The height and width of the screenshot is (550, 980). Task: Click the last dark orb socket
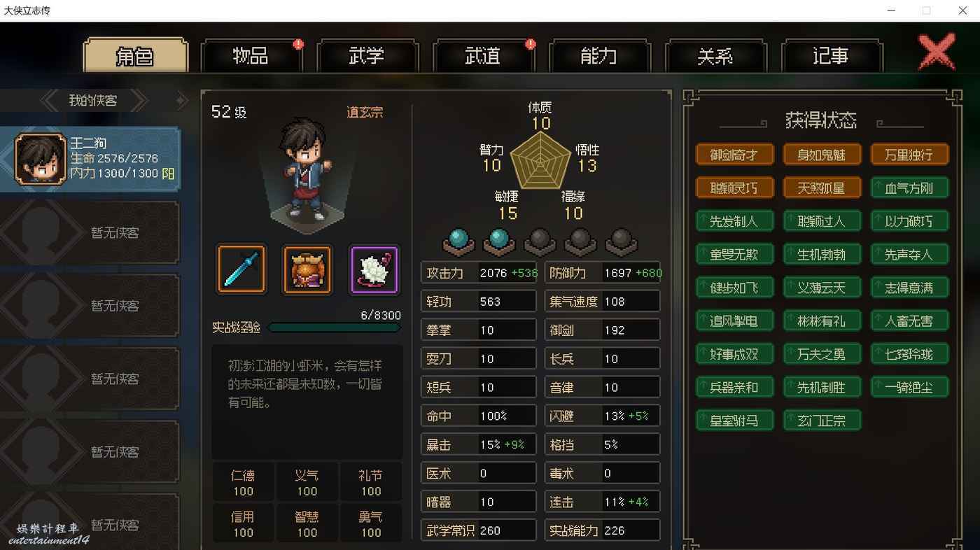pyautogui.click(x=621, y=241)
